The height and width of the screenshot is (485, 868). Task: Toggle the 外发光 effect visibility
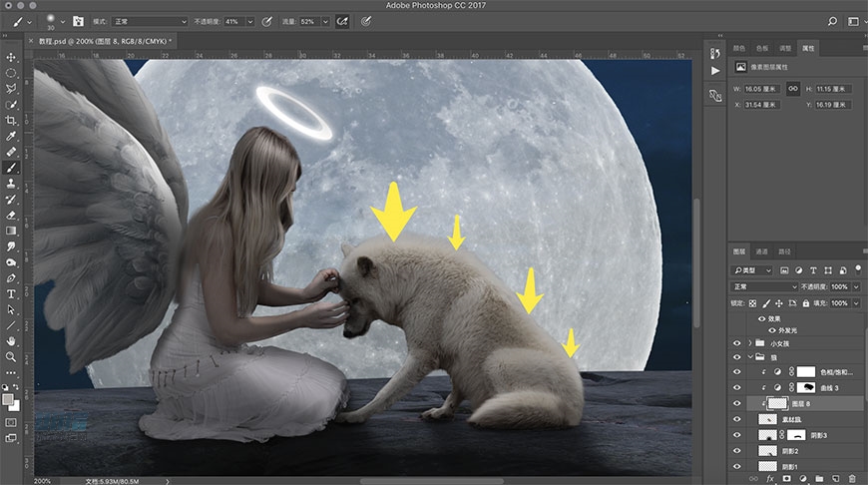coord(771,330)
